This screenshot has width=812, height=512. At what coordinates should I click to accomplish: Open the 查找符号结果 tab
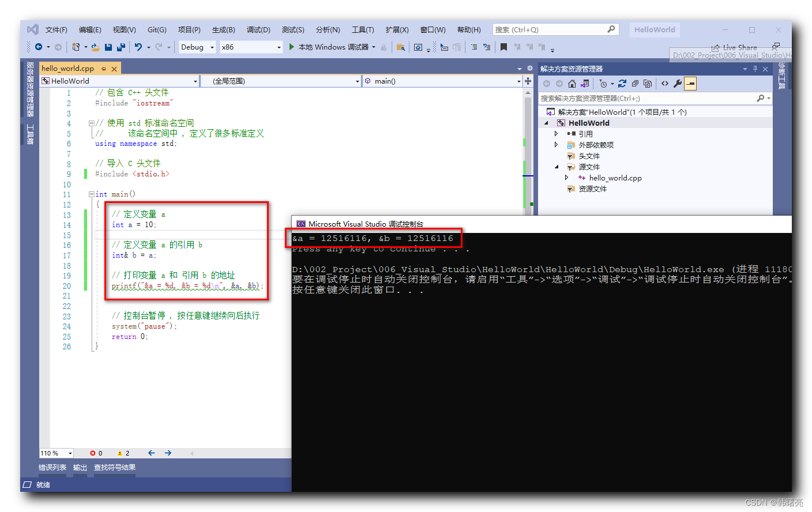(115, 468)
